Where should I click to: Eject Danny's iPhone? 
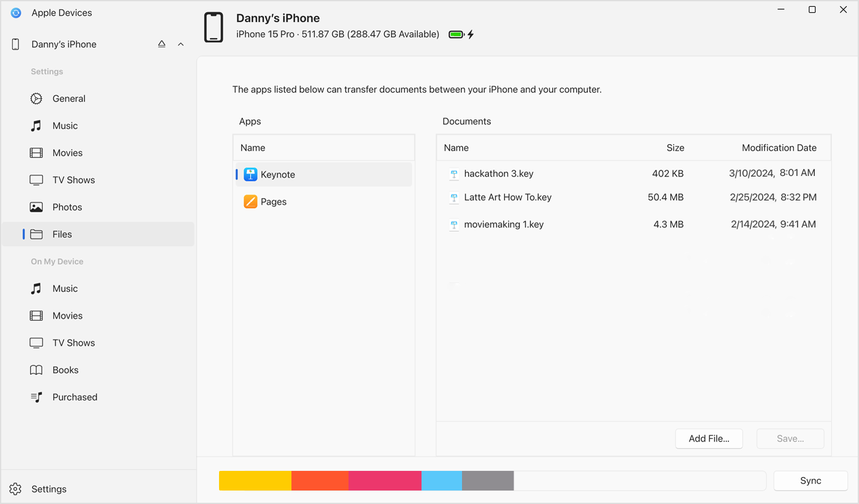coord(161,44)
